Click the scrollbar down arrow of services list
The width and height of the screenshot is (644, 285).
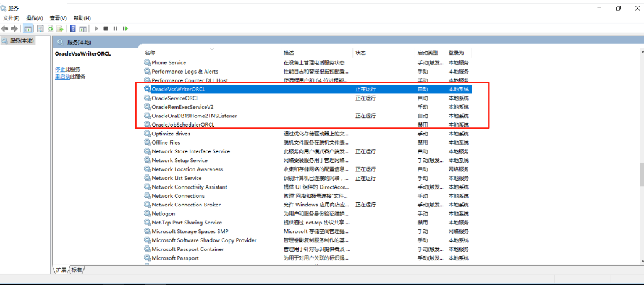(x=642, y=260)
